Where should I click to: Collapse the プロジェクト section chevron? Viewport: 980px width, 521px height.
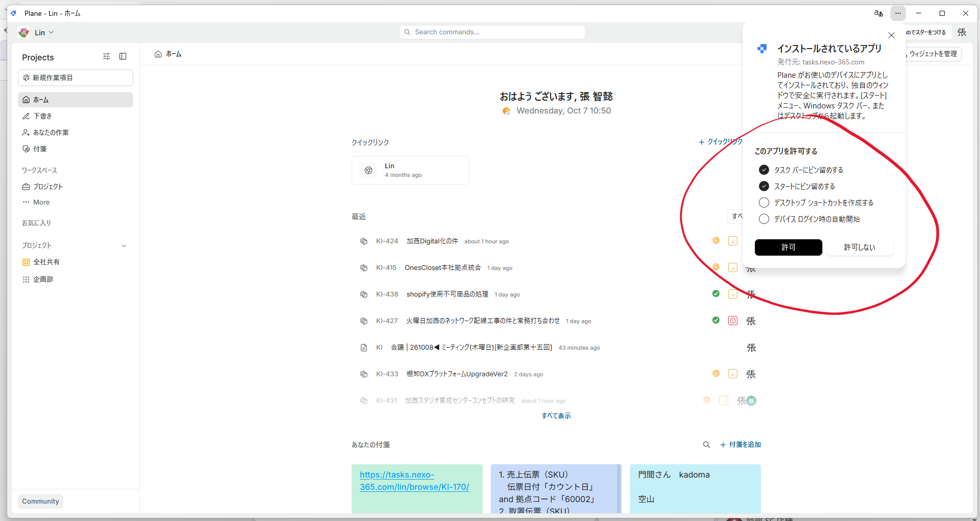click(x=124, y=246)
